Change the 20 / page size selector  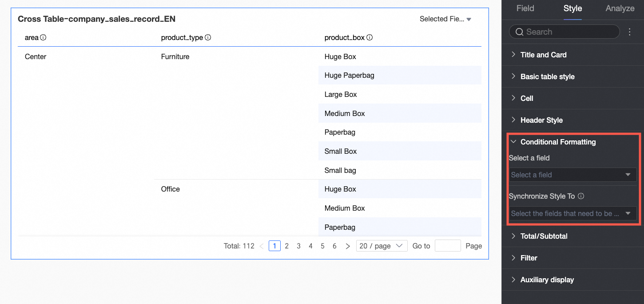point(382,246)
